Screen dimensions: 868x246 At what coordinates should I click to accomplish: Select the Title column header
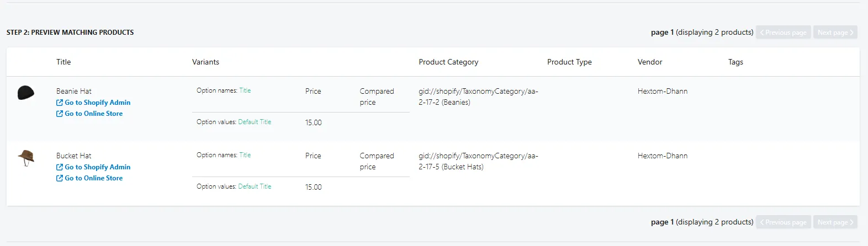click(x=63, y=62)
